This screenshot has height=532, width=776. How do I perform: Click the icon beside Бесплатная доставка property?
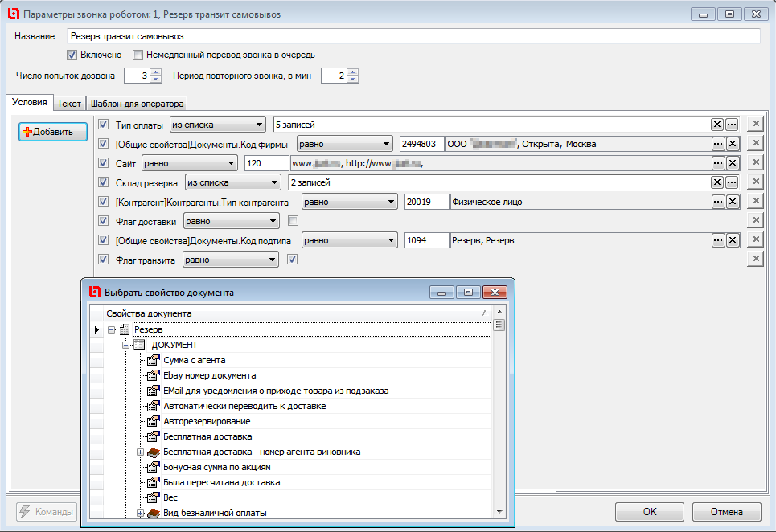pos(154,436)
